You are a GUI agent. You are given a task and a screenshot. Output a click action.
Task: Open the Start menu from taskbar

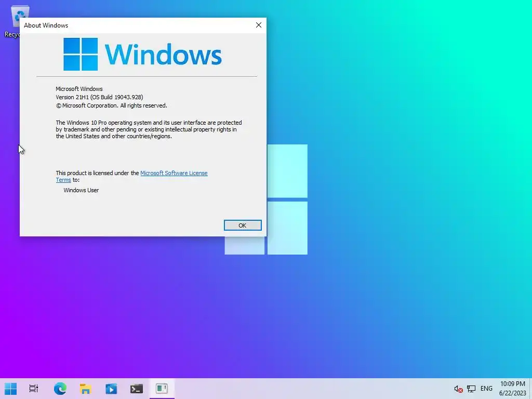pyautogui.click(x=10, y=389)
